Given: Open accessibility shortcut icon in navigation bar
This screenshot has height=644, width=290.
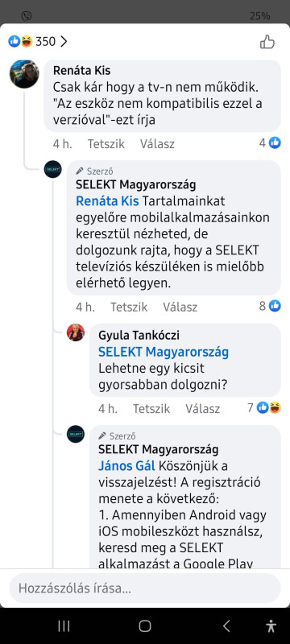Looking at the screenshot, I should pos(271,626).
